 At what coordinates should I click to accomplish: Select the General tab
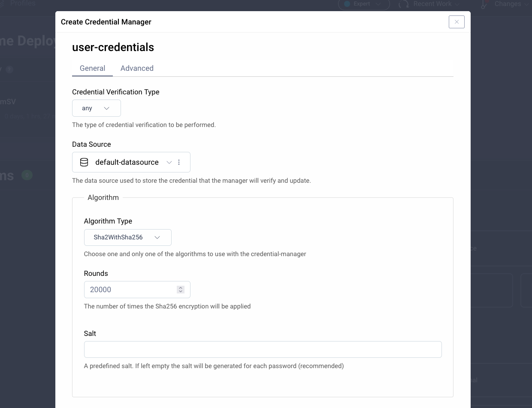tap(92, 68)
